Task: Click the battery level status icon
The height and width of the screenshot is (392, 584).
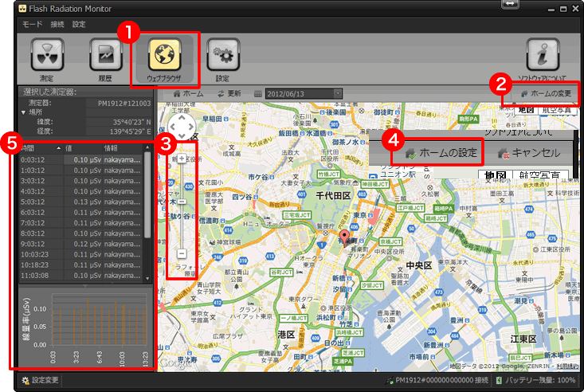Action: click(499, 381)
